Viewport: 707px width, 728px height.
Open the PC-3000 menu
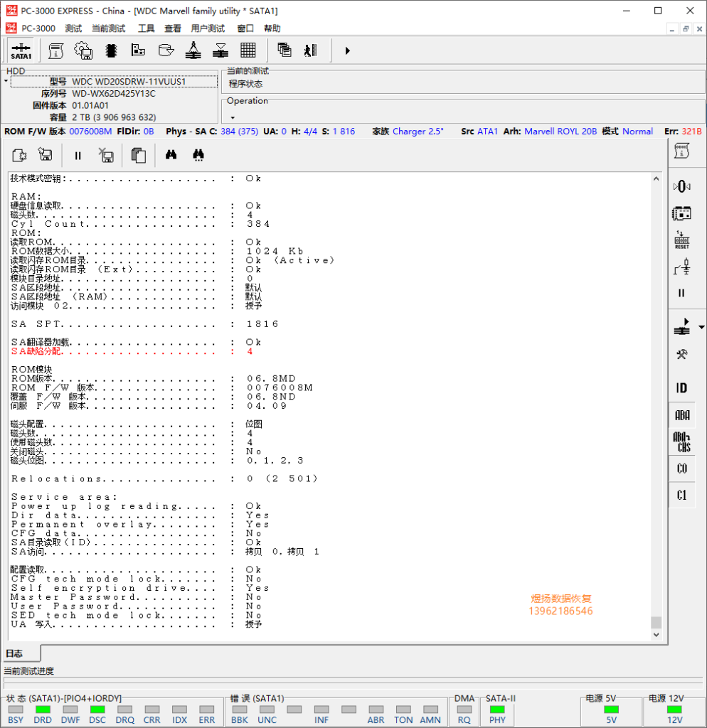pyautogui.click(x=38, y=28)
